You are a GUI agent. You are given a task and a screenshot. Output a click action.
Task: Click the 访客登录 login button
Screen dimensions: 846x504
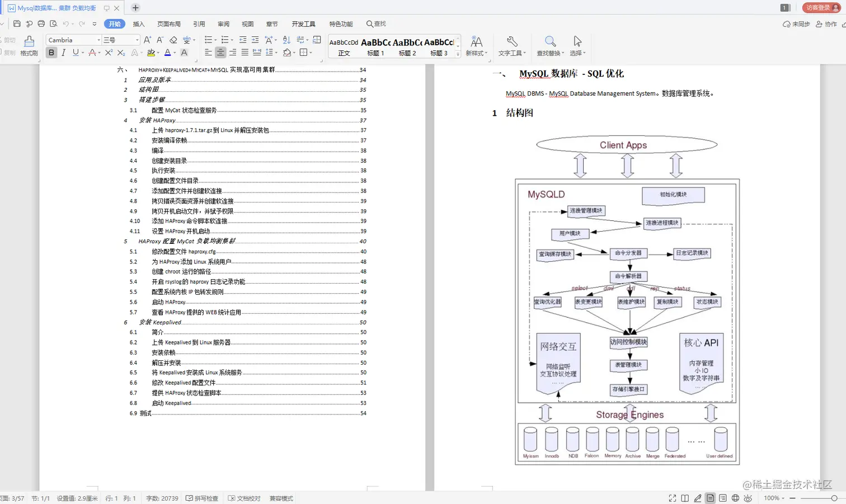pos(822,8)
